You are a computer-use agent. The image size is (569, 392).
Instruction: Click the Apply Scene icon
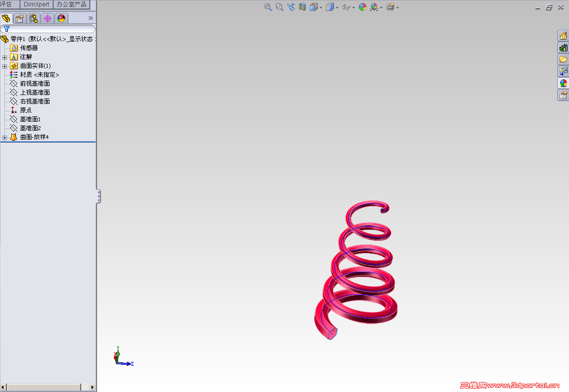point(374,7)
